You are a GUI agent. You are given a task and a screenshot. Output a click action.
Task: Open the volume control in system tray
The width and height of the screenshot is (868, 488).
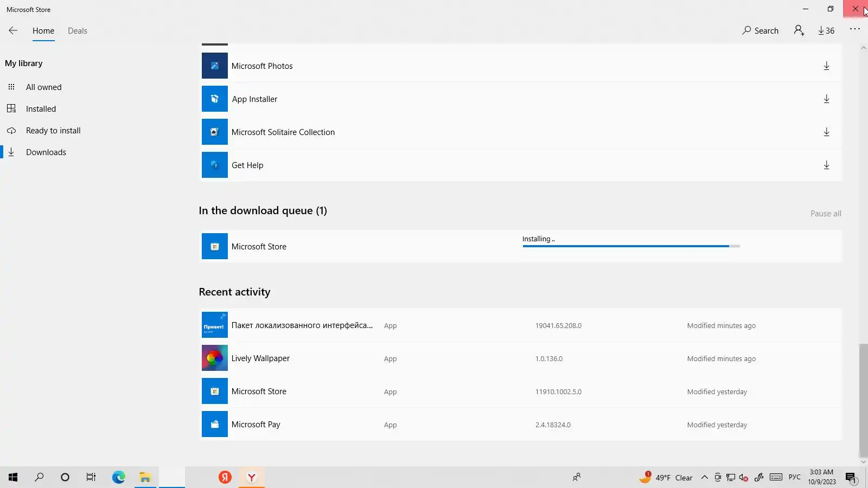[x=744, y=477]
